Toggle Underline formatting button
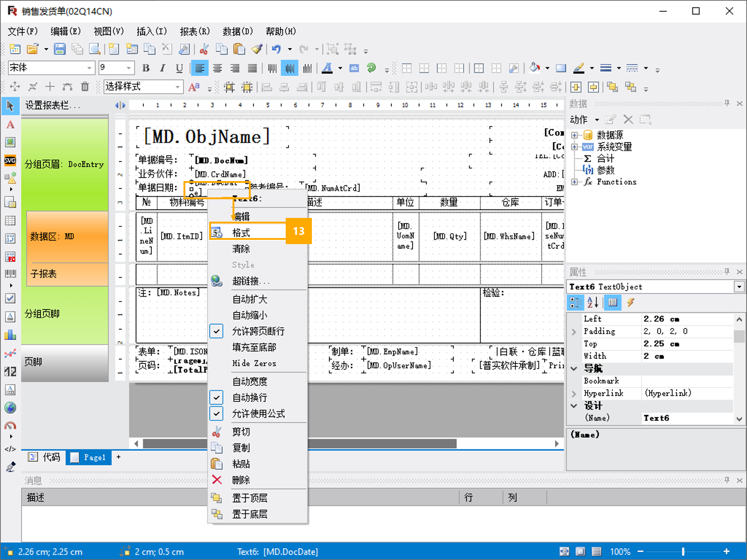 tap(179, 68)
